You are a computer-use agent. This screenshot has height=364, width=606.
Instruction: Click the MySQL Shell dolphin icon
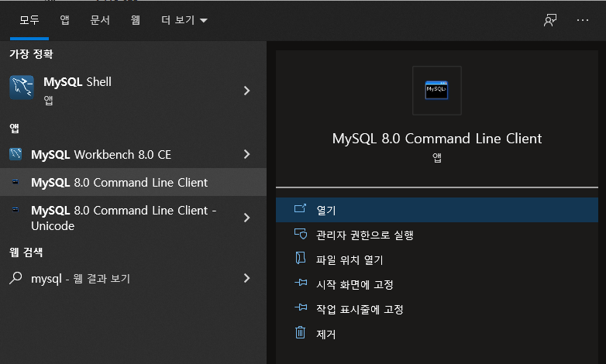click(x=22, y=88)
